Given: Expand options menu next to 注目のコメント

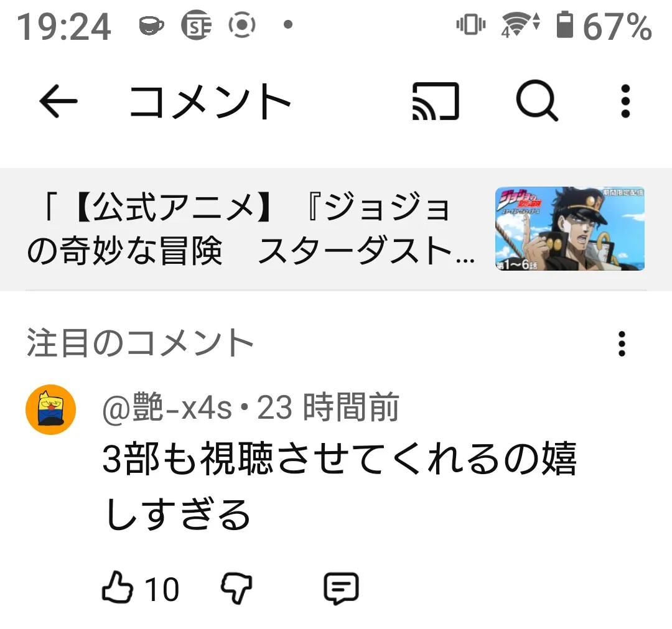Looking at the screenshot, I should click(x=622, y=343).
